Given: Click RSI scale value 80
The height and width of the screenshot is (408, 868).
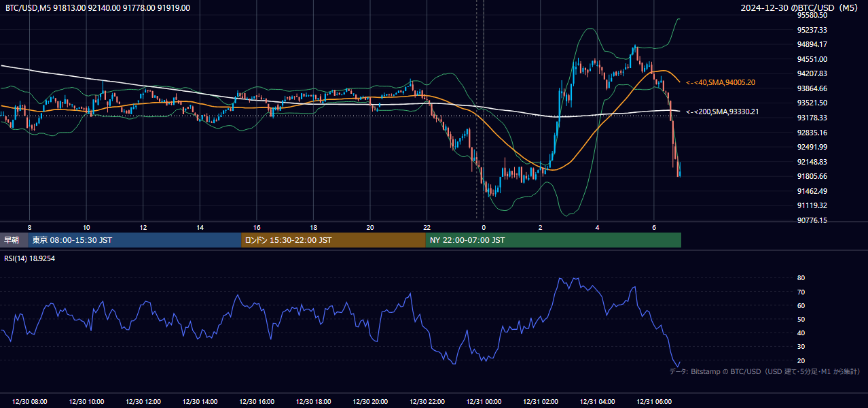Looking at the screenshot, I should pos(801,278).
